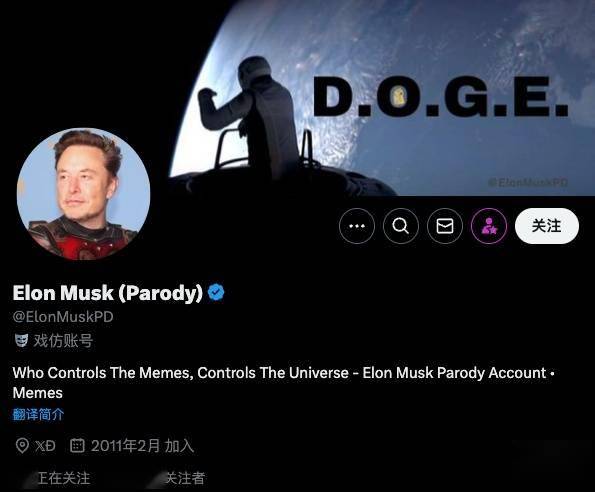Click the @ElonMuskPD handle text
This screenshot has height=492, width=595.
click(63, 317)
